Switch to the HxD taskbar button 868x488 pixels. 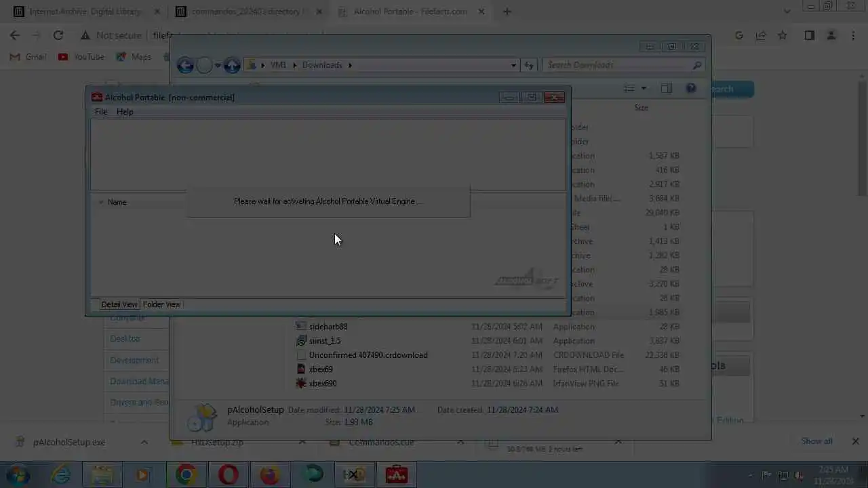354,475
